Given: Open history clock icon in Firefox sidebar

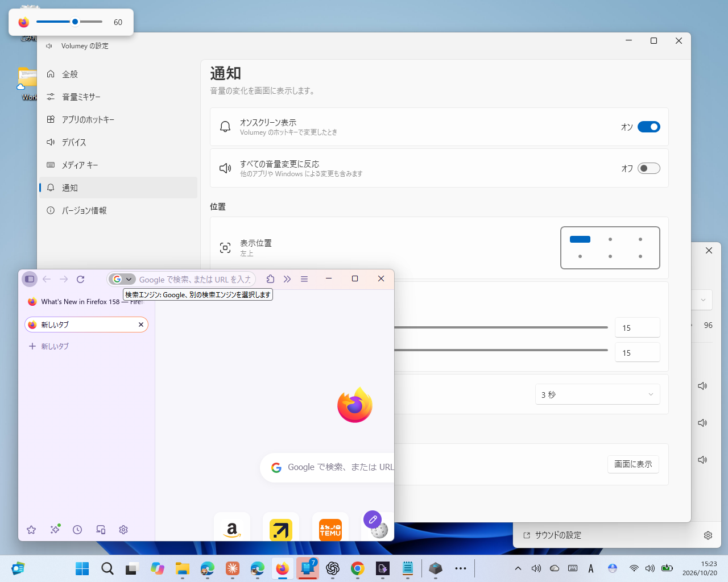Looking at the screenshot, I should point(77,530).
